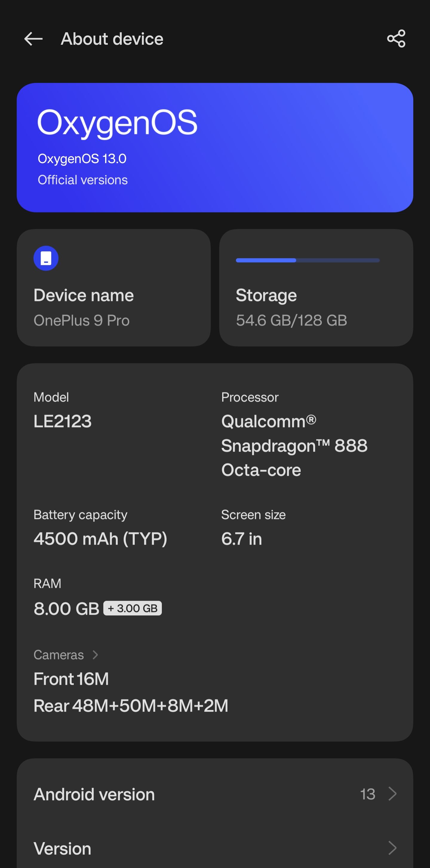Tap the Rear 48M+50M+8M+2M camera info
Screen dimensions: 430x868
click(131, 706)
